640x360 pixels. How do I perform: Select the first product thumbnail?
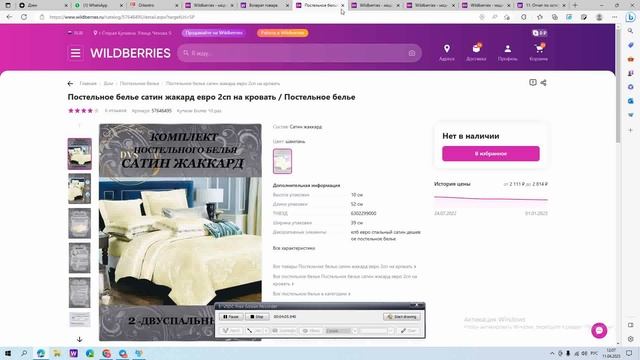[80, 154]
